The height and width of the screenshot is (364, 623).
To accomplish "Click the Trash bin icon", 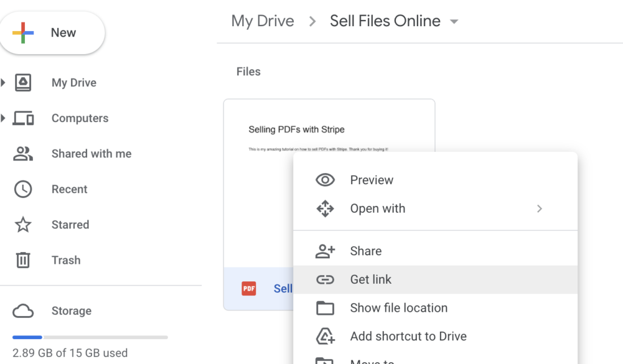I will point(23,260).
